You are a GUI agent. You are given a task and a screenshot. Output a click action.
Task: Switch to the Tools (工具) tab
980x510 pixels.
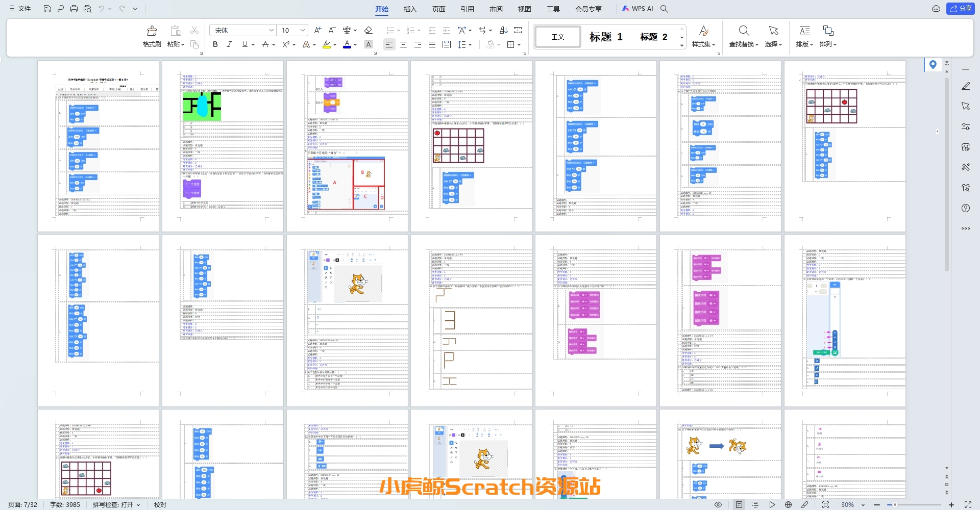click(x=553, y=9)
